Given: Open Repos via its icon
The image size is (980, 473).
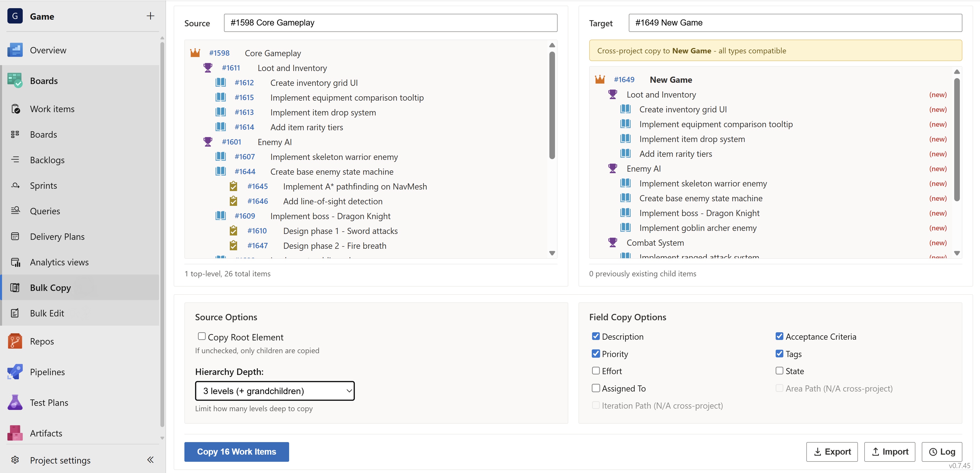Looking at the screenshot, I should [x=15, y=341].
